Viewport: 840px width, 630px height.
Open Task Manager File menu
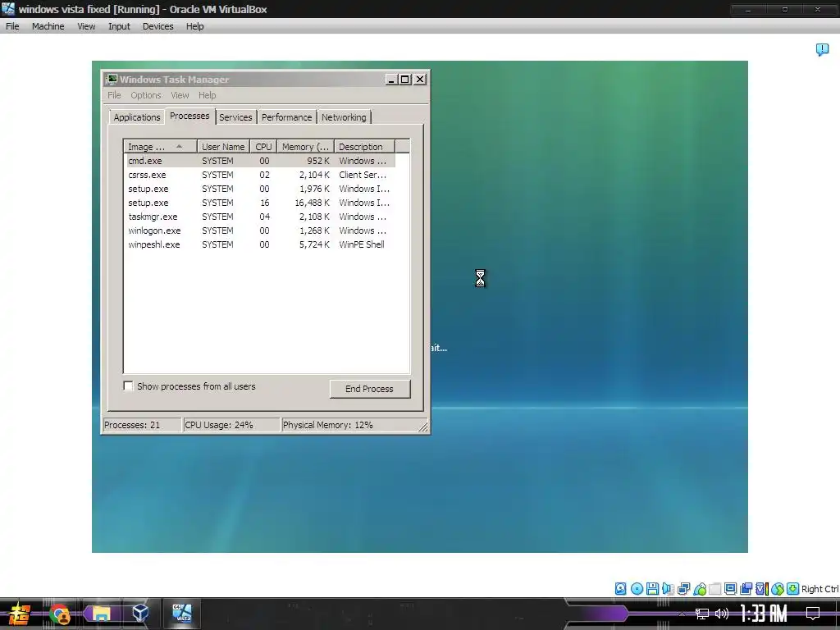click(x=114, y=95)
